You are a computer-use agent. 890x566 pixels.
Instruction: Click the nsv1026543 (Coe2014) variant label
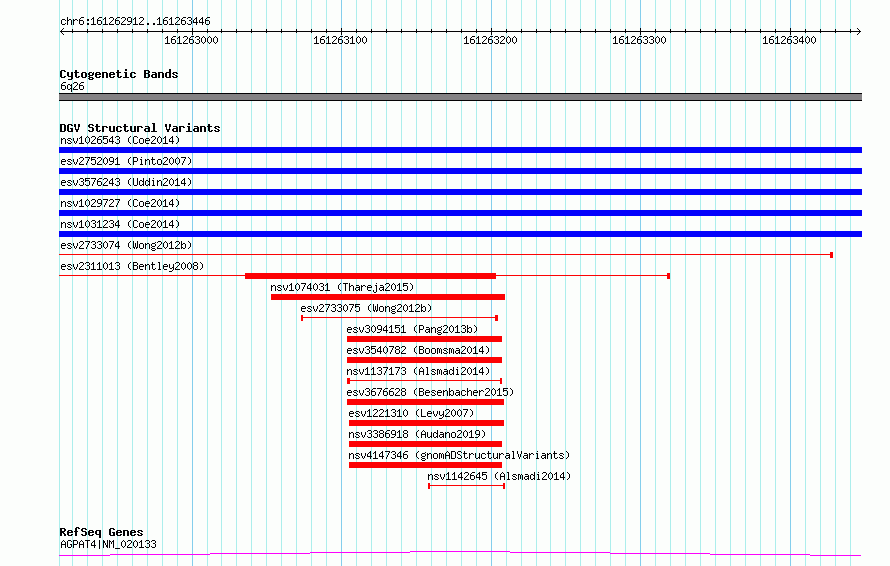click(120, 140)
